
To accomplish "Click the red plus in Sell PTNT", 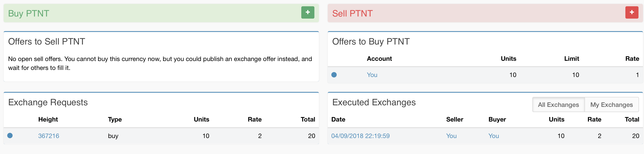I will [632, 12].
